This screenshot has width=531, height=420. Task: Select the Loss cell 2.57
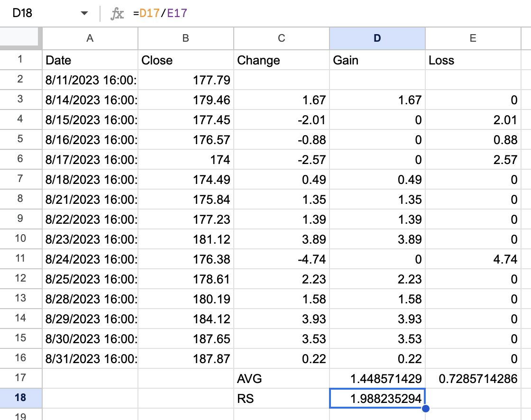(x=473, y=160)
